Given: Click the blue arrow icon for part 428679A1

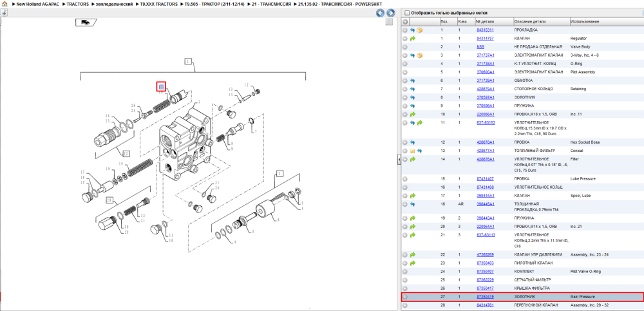Looking at the screenshot, I should point(413,89).
